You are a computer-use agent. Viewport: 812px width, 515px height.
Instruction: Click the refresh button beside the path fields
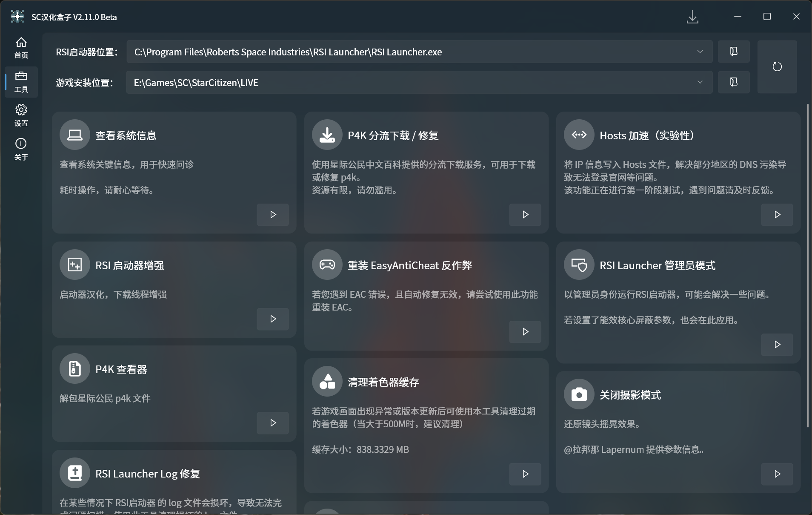point(777,67)
